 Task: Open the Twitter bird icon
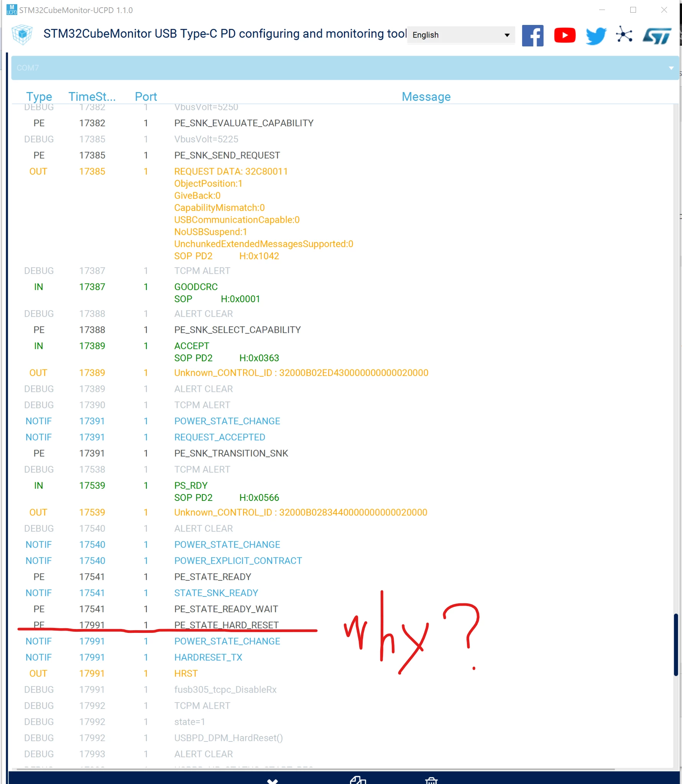tap(596, 36)
